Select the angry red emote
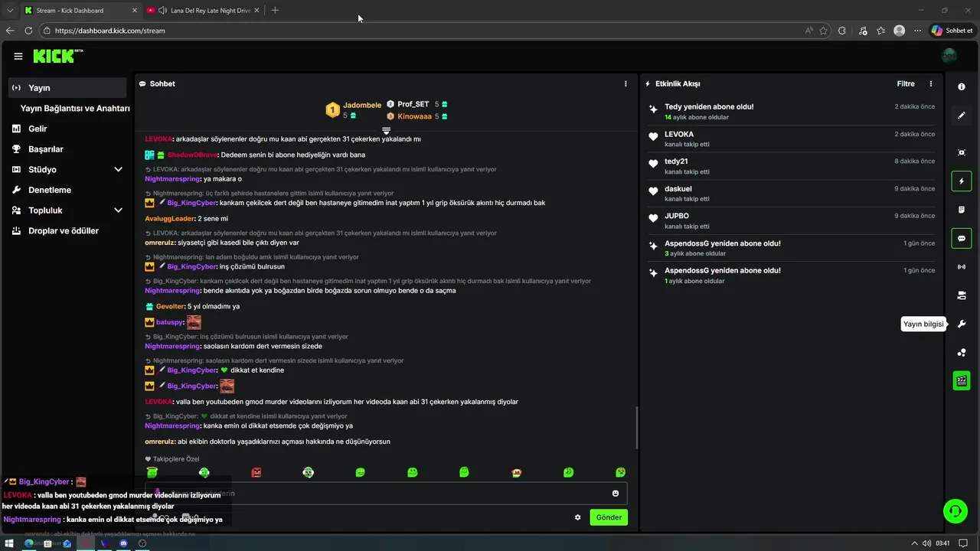The image size is (980, 551). pyautogui.click(x=256, y=473)
